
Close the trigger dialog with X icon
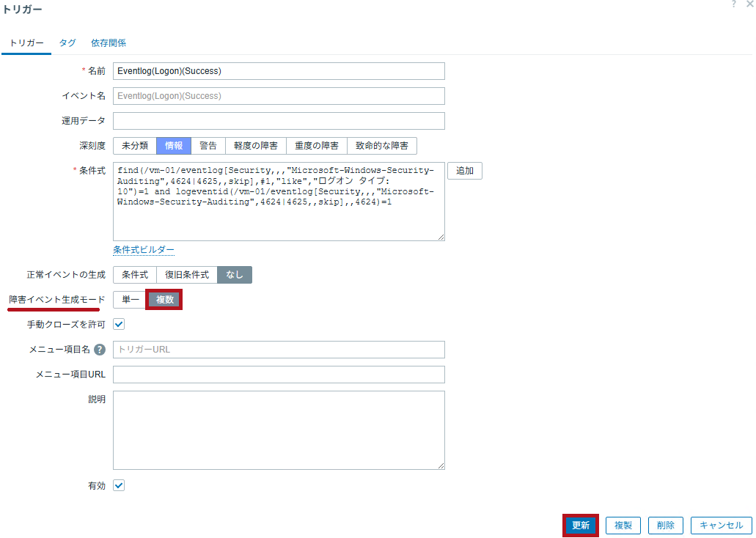(749, 4)
